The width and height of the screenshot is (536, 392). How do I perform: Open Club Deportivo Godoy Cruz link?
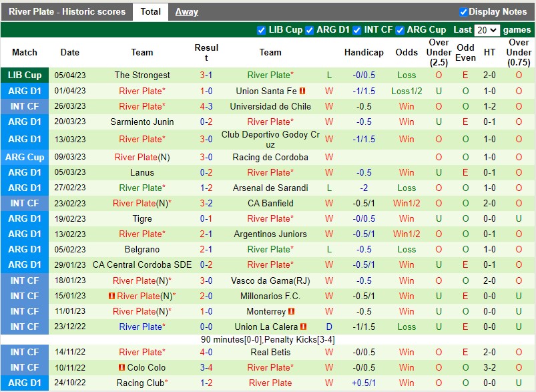[x=270, y=139]
